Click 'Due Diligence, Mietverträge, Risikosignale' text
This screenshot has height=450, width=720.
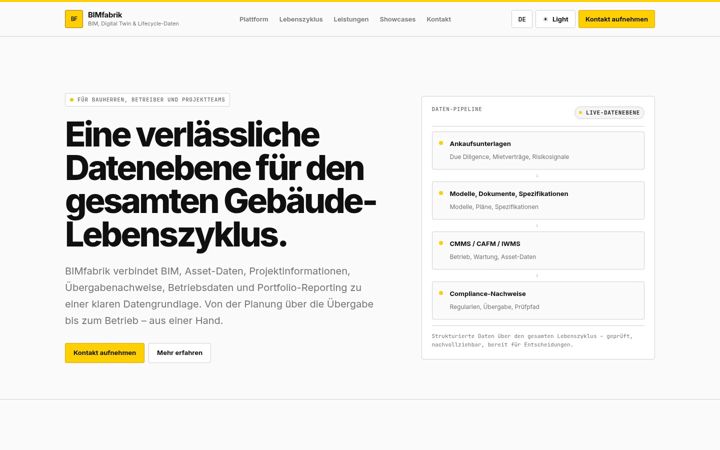click(x=509, y=157)
